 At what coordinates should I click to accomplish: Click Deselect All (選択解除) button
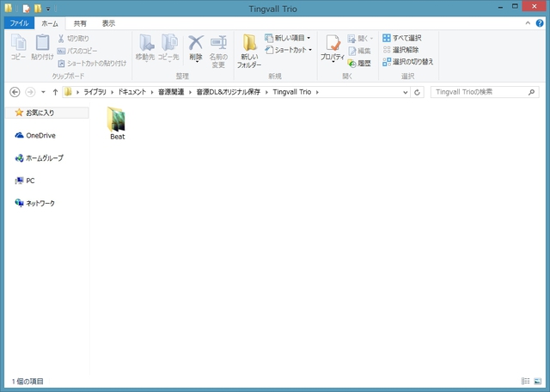(402, 51)
